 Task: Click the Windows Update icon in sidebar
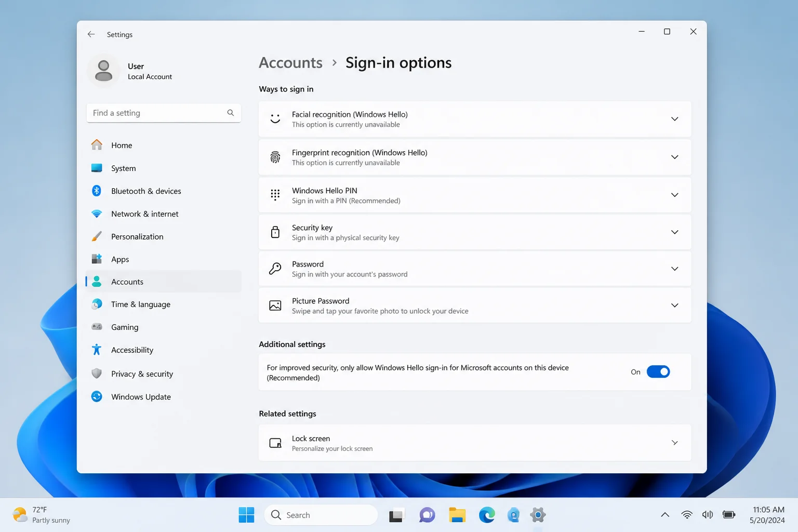pyautogui.click(x=97, y=396)
